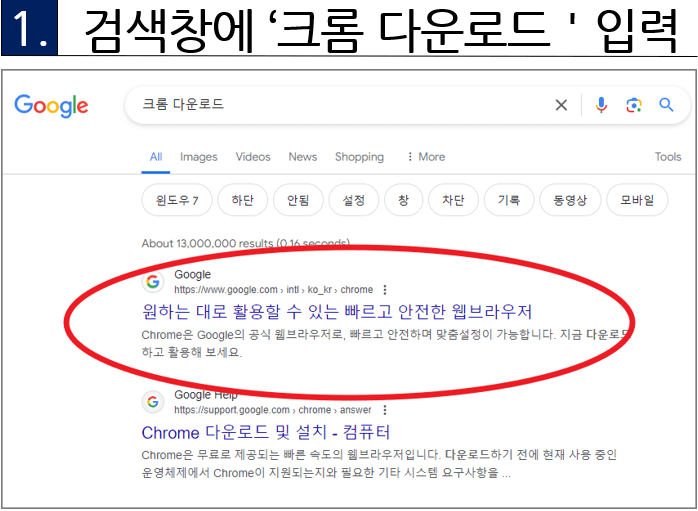Open three-dot menu for google.com chrome result
Image resolution: width=698 pixels, height=511 pixels.
385,290
